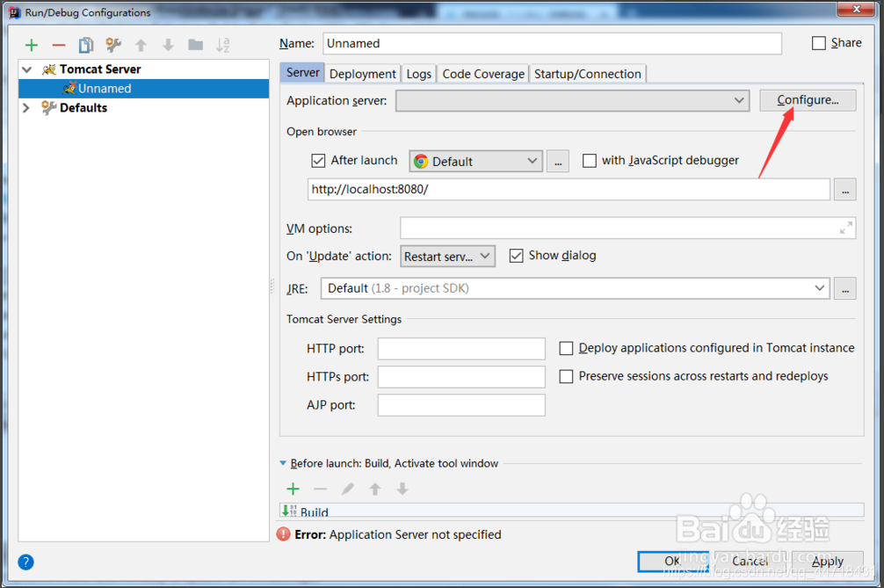Collapse the Before launch section
The image size is (884, 588).
click(283, 463)
